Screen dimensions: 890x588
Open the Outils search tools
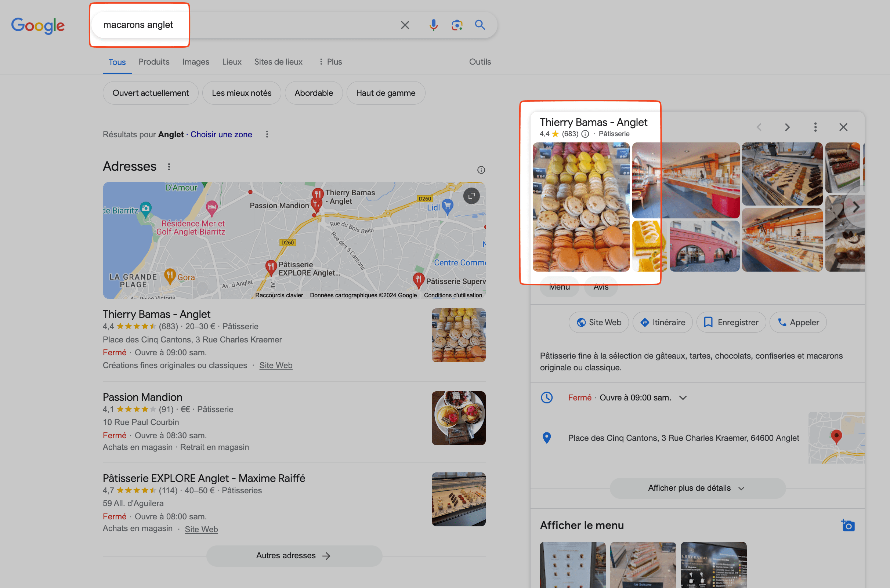coord(480,62)
